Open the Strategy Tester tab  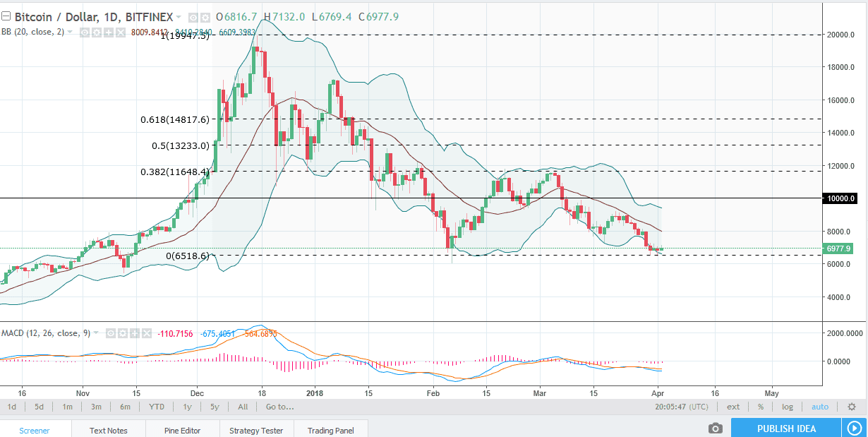[256, 429]
